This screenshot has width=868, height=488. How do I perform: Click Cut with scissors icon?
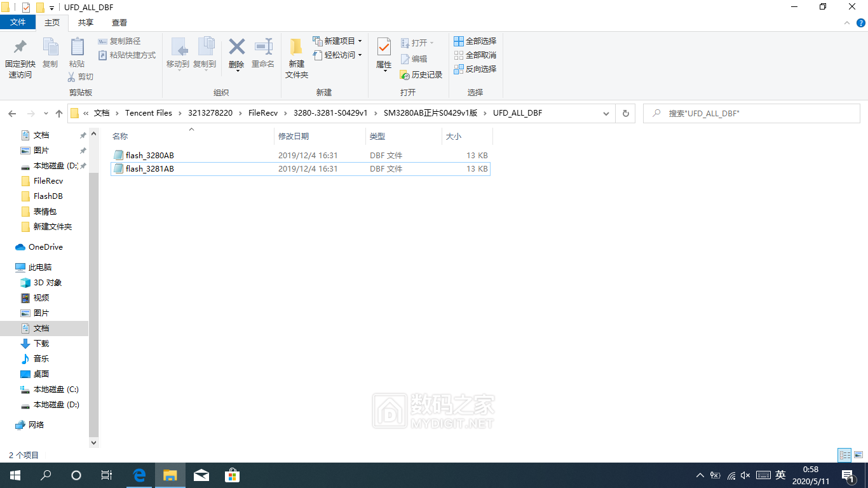pyautogui.click(x=81, y=77)
